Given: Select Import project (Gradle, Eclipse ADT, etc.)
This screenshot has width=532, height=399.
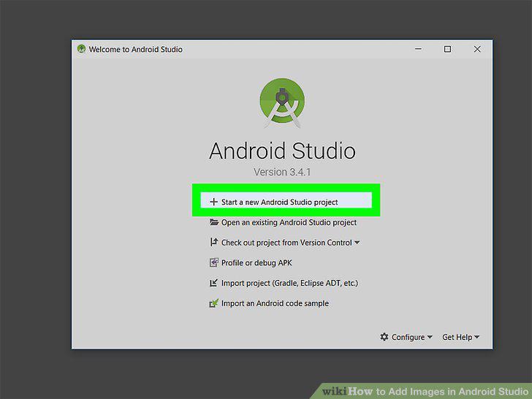Looking at the screenshot, I should coord(284,283).
